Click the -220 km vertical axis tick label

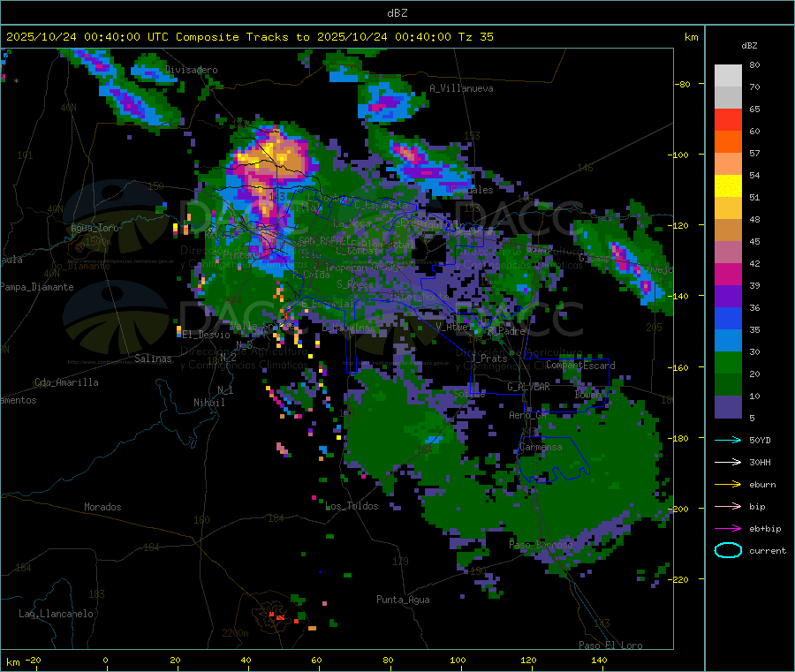coord(678,579)
